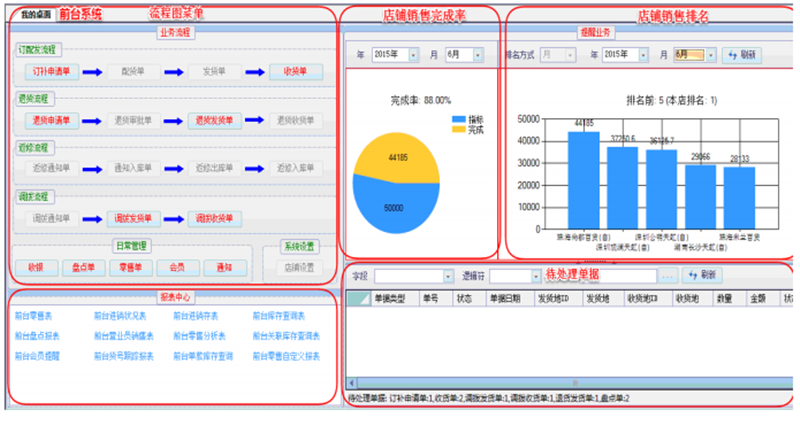Click the ellipsis button beside filter field
800x425 pixels.
668,274
